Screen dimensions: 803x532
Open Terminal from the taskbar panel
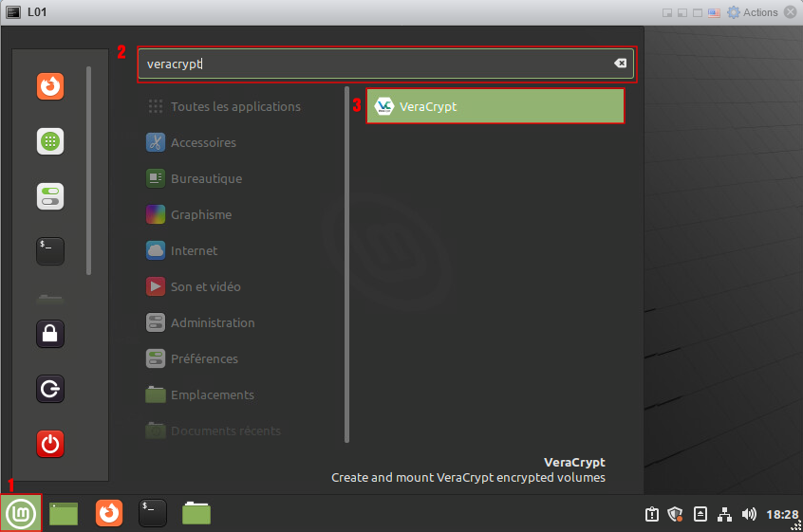[x=153, y=513]
